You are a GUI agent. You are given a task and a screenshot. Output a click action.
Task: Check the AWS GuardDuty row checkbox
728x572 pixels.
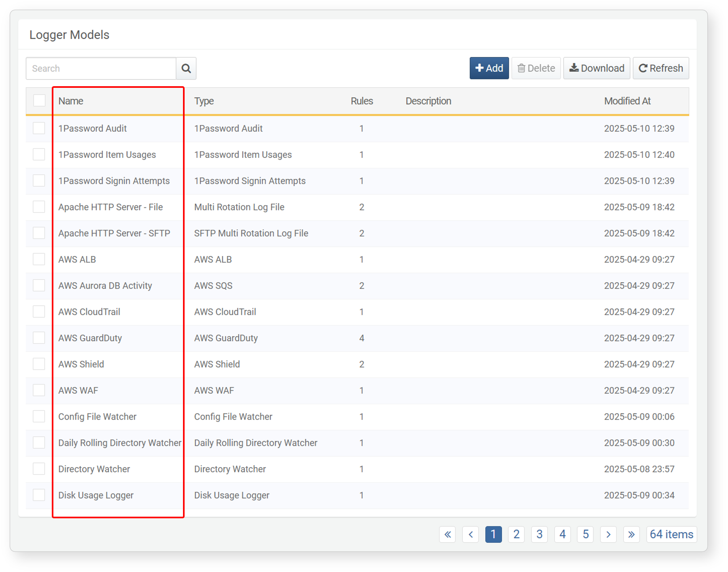39,338
